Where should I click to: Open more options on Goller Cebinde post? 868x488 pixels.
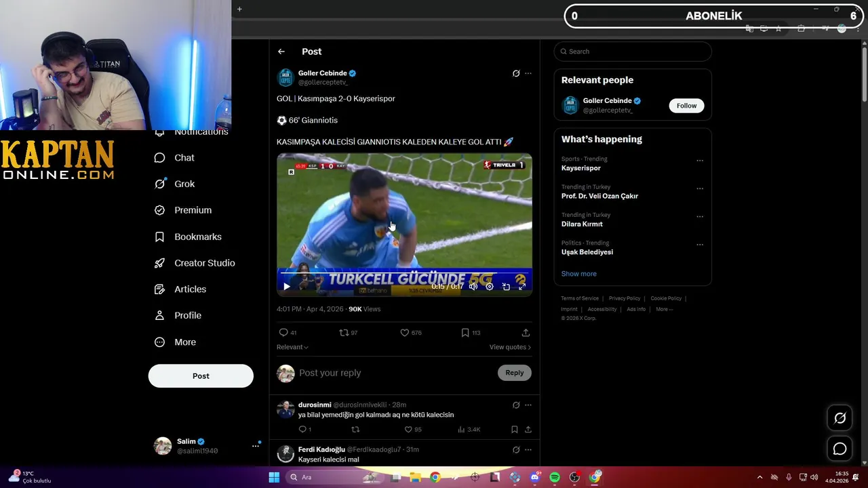(x=528, y=73)
